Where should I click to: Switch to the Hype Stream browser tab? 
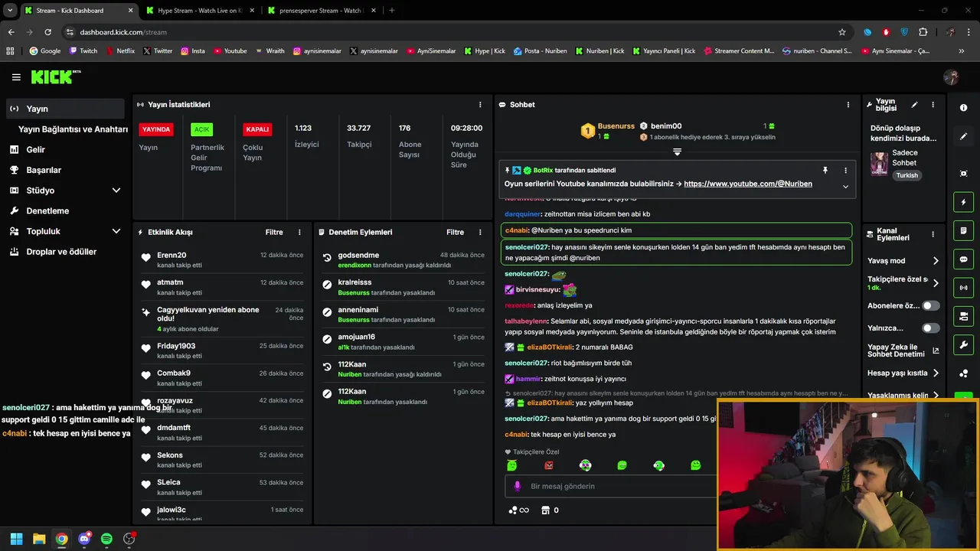(x=199, y=11)
